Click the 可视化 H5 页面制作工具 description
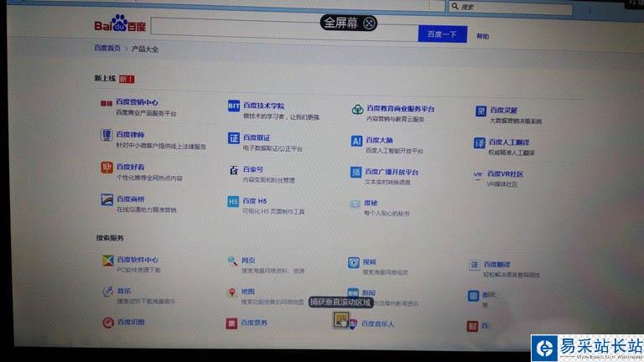Image resolution: width=644 pixels, height=362 pixels. click(x=273, y=211)
